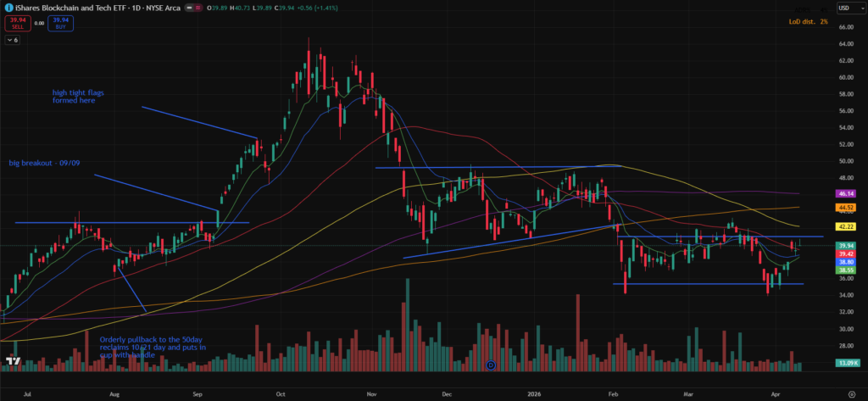Expand the collapsed indicators legend showing 6
This screenshot has height=401, width=868.
tap(11, 41)
